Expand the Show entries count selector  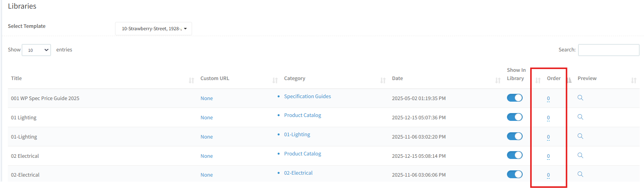36,50
